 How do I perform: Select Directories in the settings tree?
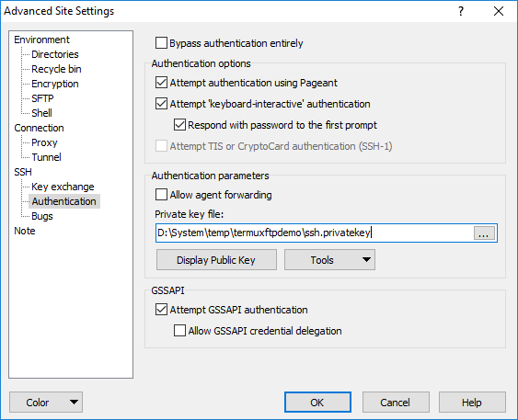[x=55, y=54]
